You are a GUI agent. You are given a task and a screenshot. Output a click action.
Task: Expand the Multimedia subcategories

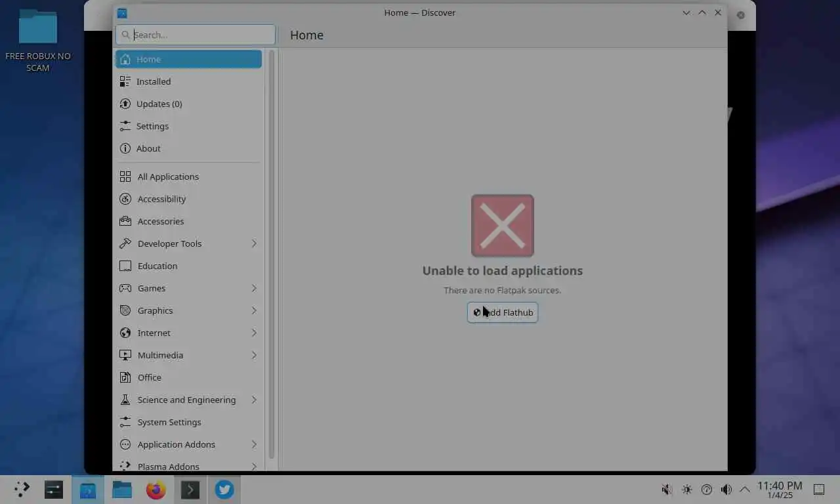[254, 355]
